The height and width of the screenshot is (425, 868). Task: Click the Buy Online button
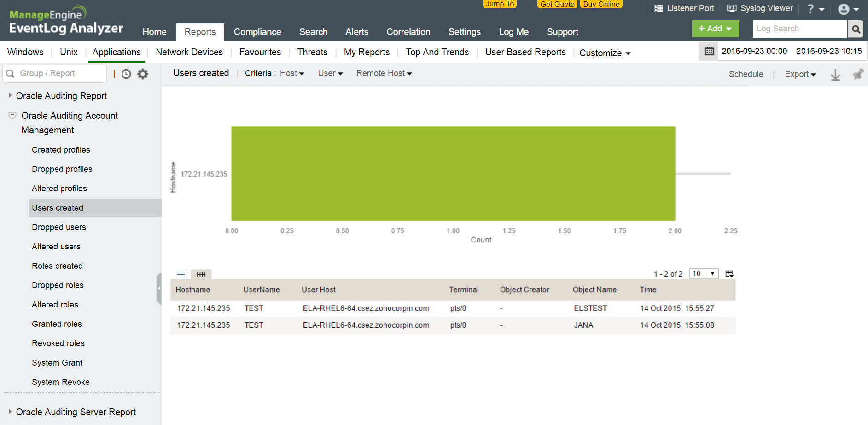click(601, 4)
